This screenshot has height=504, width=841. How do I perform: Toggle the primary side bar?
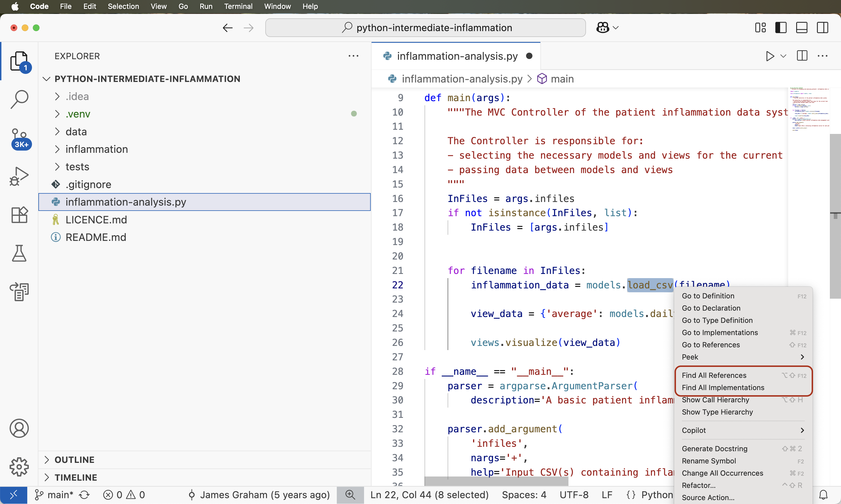coord(781,28)
